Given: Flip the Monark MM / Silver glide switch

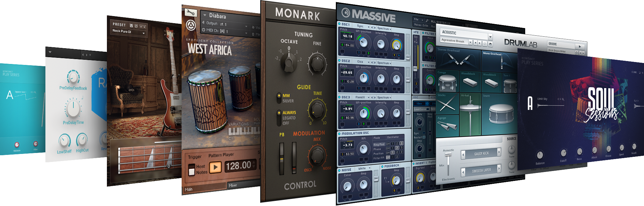Looking at the screenshot, I should 279,98.
